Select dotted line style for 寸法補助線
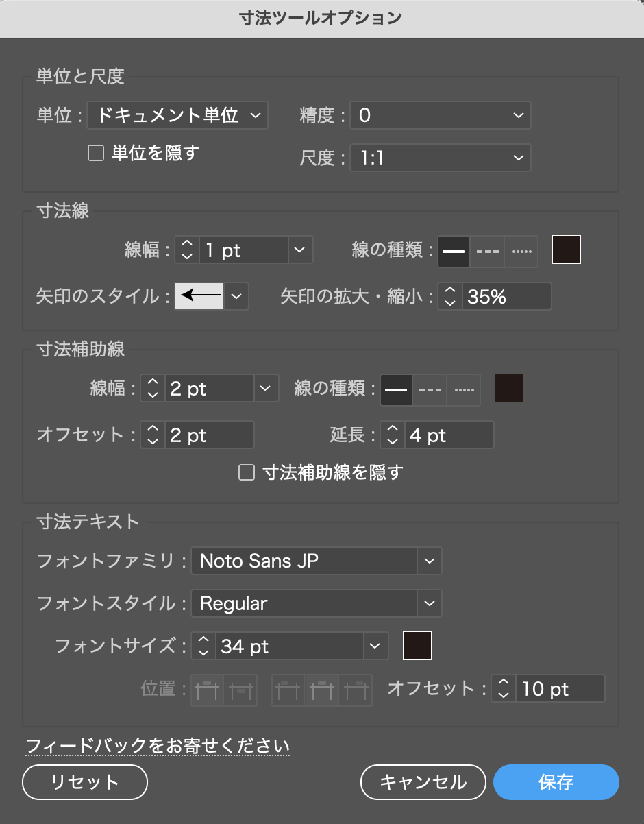Viewport: 644px width, 824px height. [463, 389]
